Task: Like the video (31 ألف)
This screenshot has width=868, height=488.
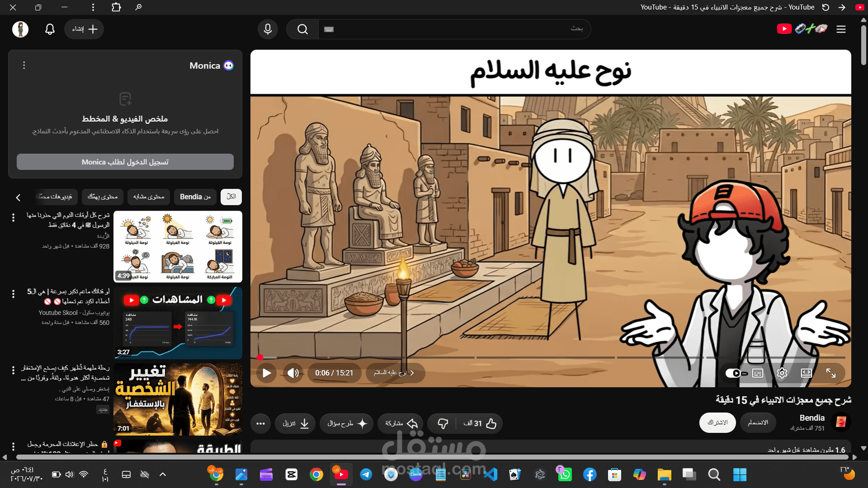Action: 480,423
